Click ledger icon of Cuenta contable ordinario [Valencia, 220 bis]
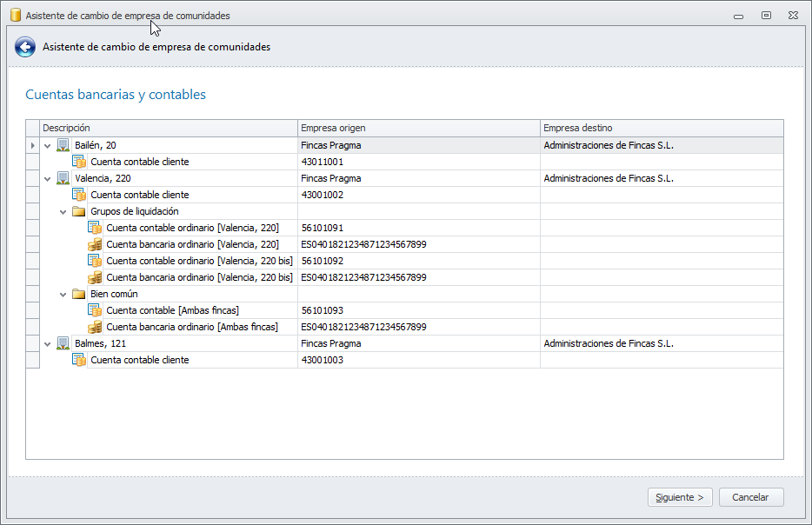Screen dimensions: 812x525 pos(95,261)
